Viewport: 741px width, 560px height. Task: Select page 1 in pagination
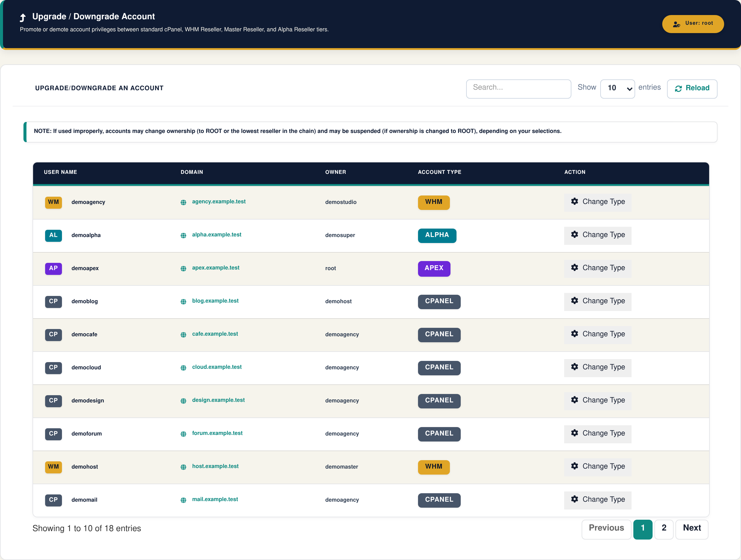click(643, 529)
